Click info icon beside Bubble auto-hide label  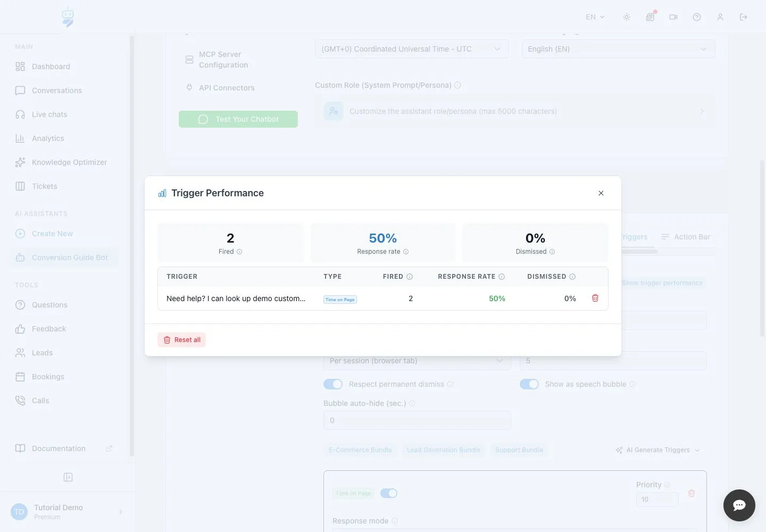click(x=412, y=403)
